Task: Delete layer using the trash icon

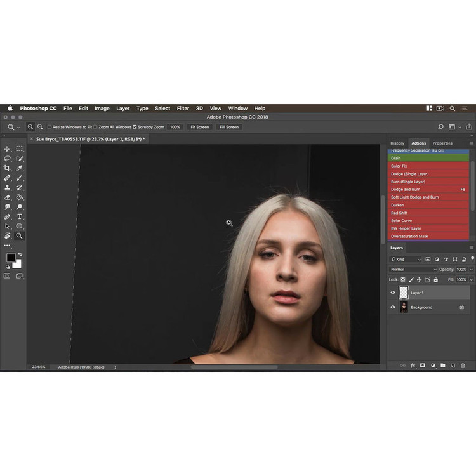Action: pyautogui.click(x=463, y=366)
